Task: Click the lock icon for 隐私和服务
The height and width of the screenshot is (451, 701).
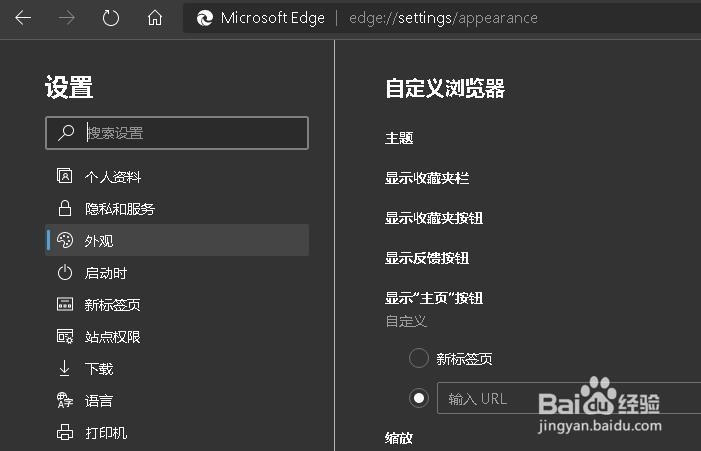Action: [65, 208]
